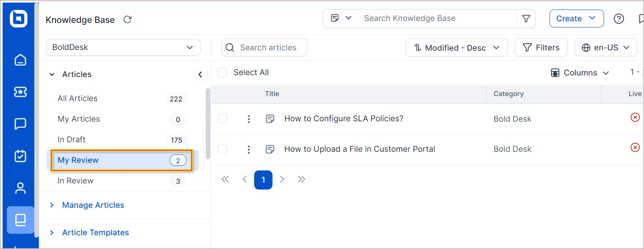Click the Create button
Image resolution: width=644 pixels, height=249 pixels.
point(577,18)
